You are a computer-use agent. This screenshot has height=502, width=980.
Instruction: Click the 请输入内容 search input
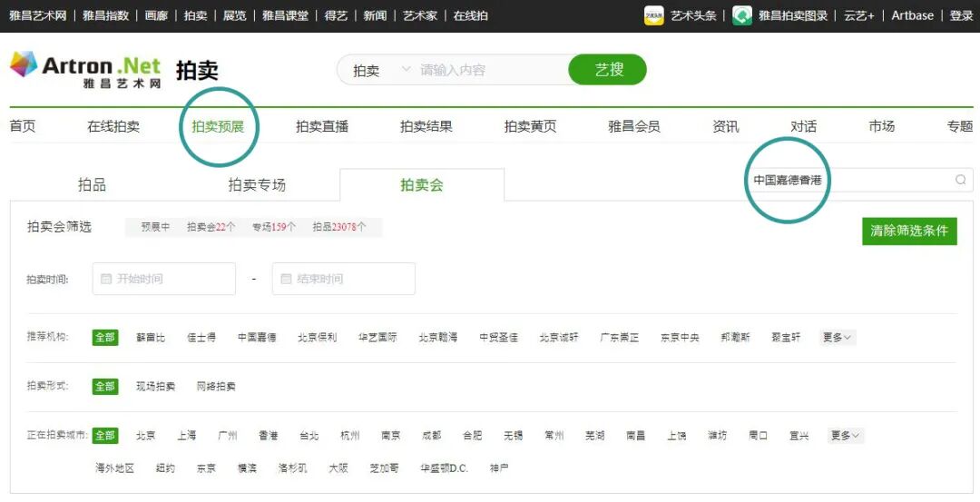[x=491, y=70]
